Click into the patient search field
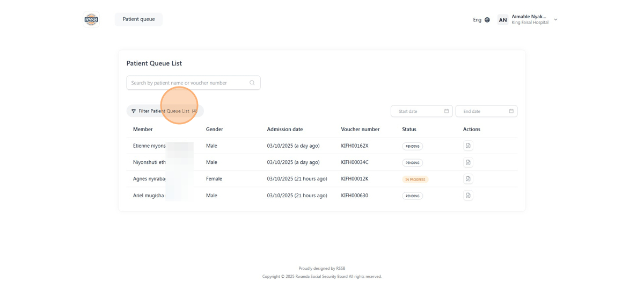The height and width of the screenshot is (295, 644). pyautogui.click(x=193, y=83)
